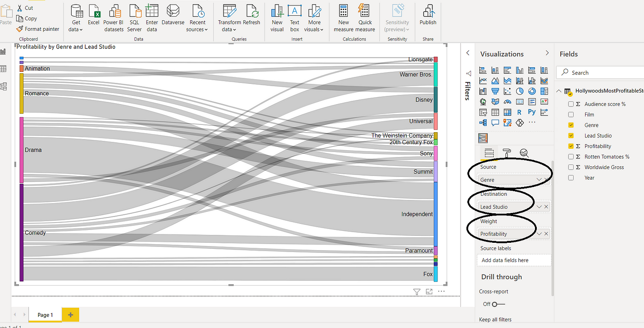The width and height of the screenshot is (644, 328).
Task: Check the Rotten Tomatoes % field
Action: (571, 157)
